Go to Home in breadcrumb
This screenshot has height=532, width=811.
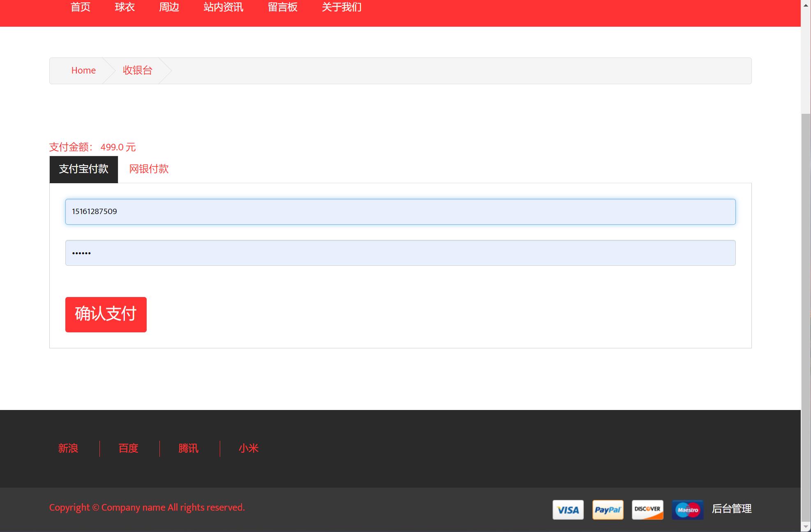click(83, 71)
